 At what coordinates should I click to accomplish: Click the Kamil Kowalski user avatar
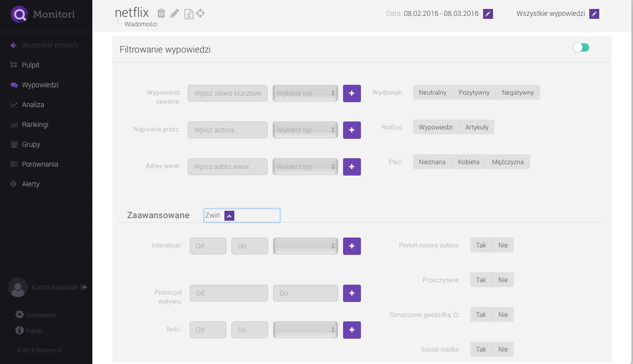click(x=18, y=287)
